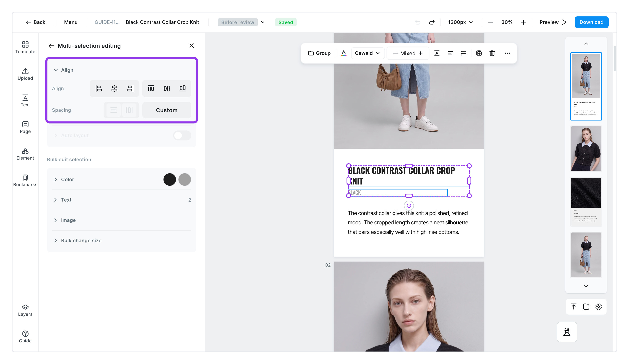Expand the Image section

tap(55, 220)
